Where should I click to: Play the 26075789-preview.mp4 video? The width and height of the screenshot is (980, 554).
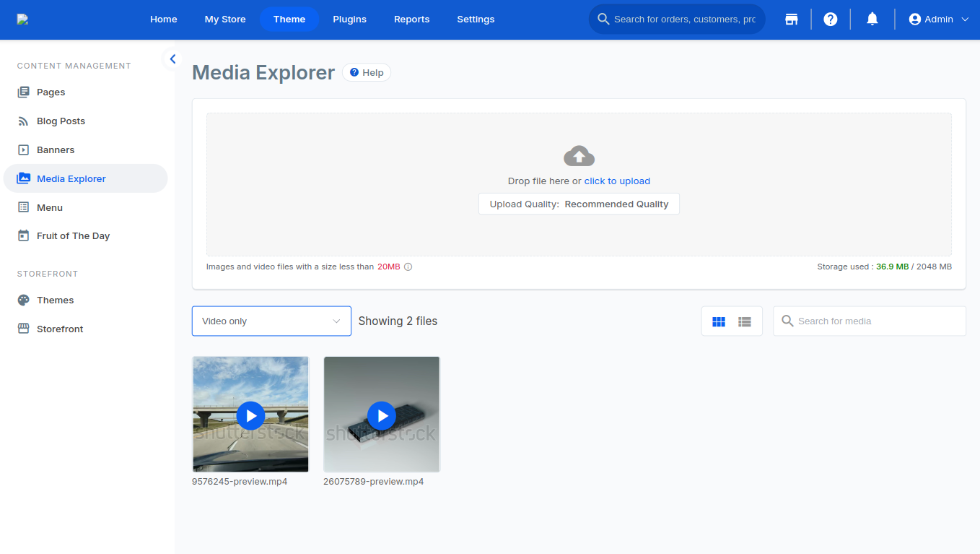382,415
